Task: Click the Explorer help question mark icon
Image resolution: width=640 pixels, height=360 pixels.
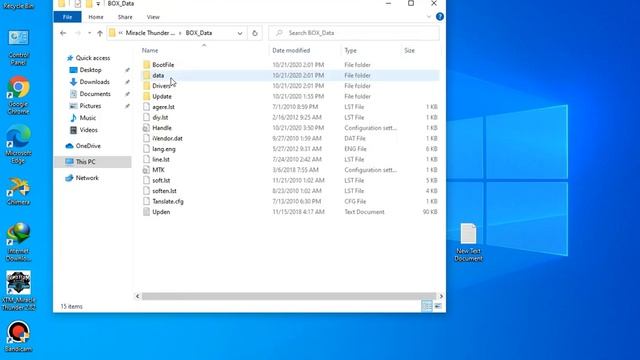Action: 440,17
